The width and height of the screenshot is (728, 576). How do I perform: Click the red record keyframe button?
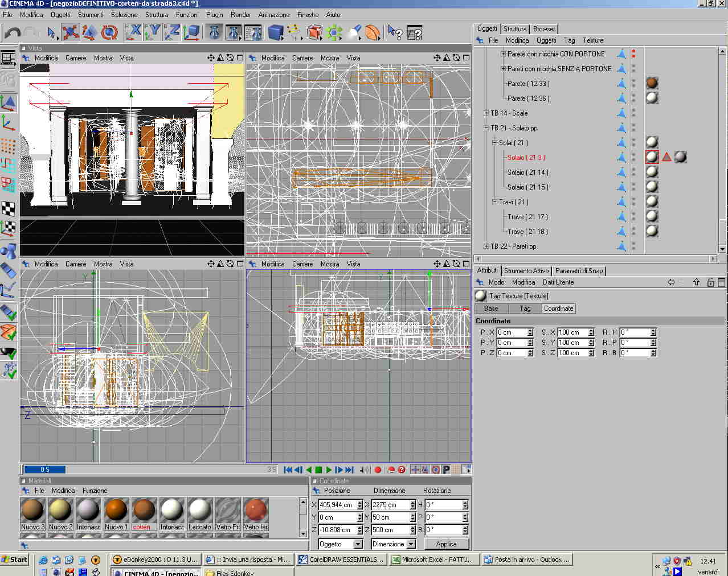[x=378, y=470]
